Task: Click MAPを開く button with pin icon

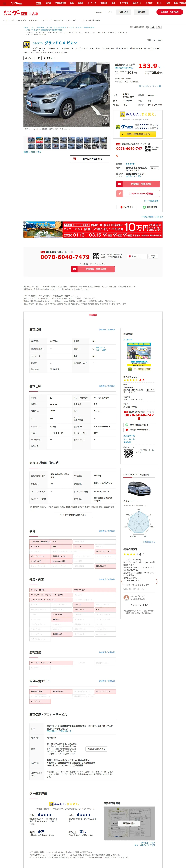Action: pyautogui.click(x=126, y=207)
